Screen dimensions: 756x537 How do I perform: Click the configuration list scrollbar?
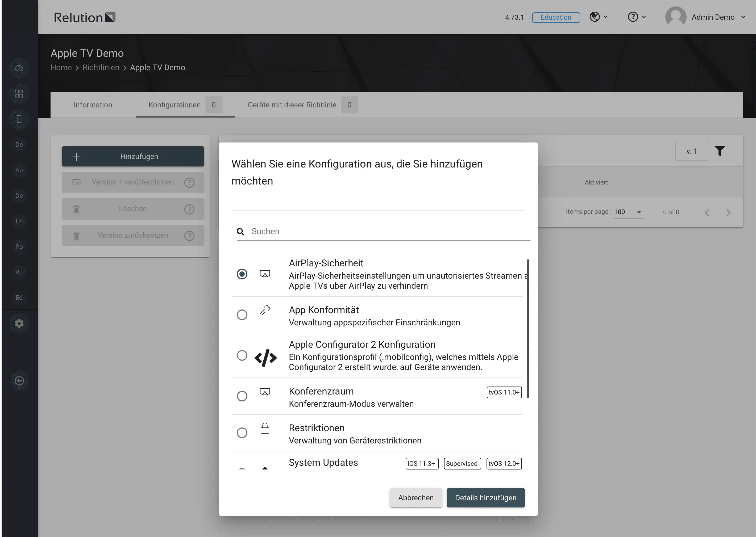click(x=528, y=329)
